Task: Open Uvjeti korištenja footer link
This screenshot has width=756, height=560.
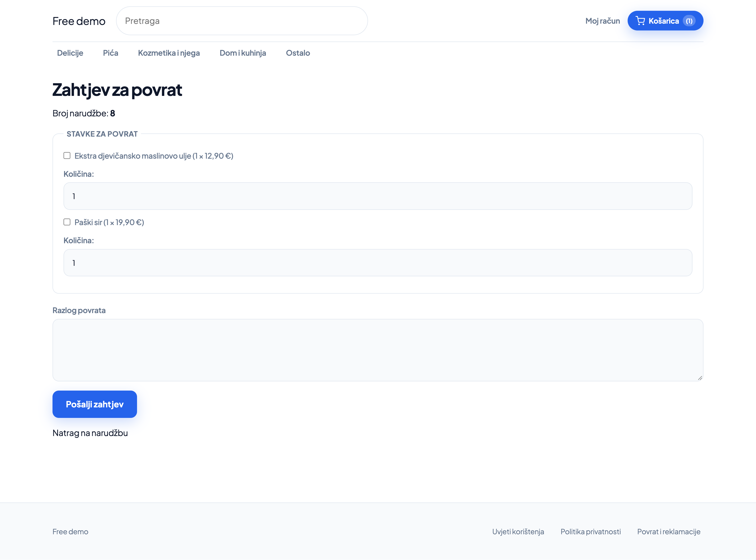Action: (518, 532)
